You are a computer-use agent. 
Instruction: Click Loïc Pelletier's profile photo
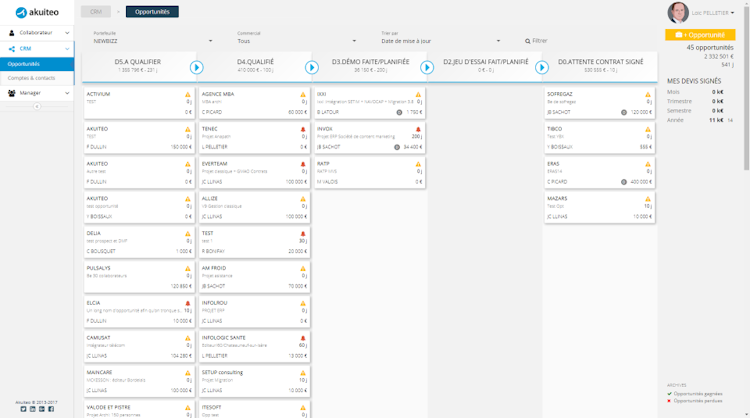(x=678, y=13)
